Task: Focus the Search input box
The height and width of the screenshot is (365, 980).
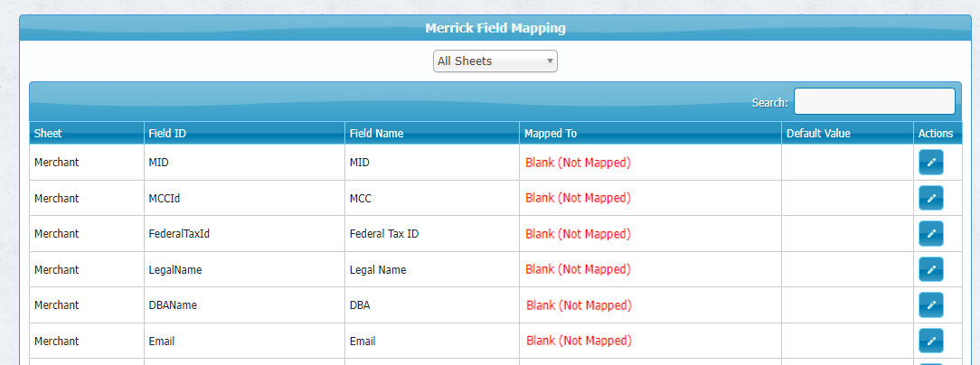Action: click(x=873, y=102)
